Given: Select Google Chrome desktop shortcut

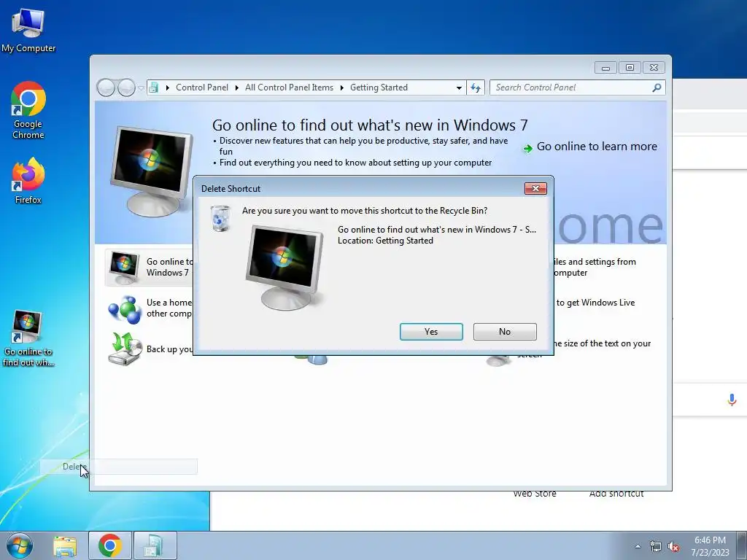Looking at the screenshot, I should click(28, 111).
